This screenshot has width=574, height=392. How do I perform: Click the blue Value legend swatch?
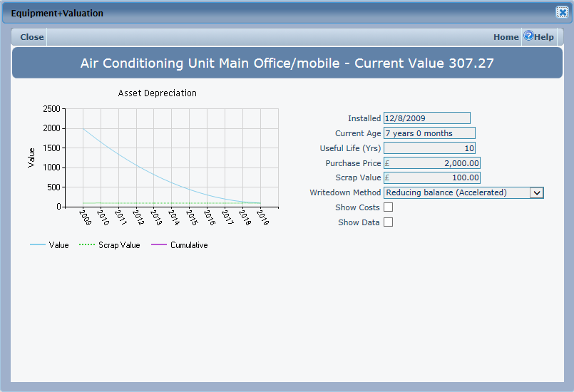(37, 245)
